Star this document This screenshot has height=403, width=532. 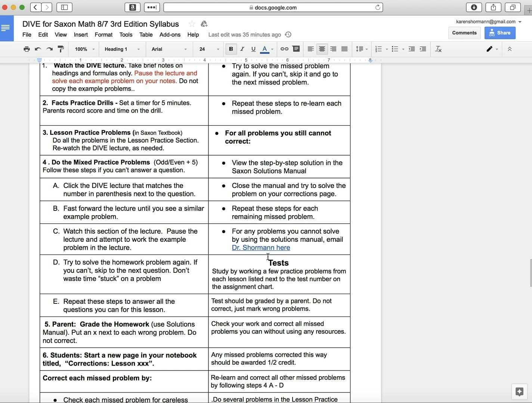(x=192, y=24)
